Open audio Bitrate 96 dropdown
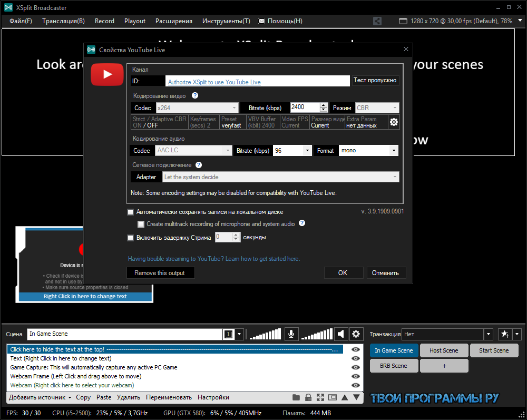This screenshot has height=420, width=527. click(292, 151)
